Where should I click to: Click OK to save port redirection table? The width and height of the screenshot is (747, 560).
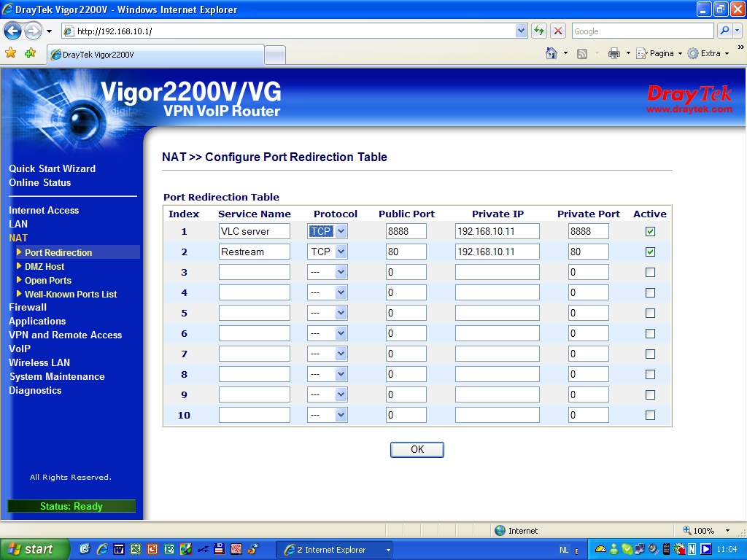tap(417, 449)
